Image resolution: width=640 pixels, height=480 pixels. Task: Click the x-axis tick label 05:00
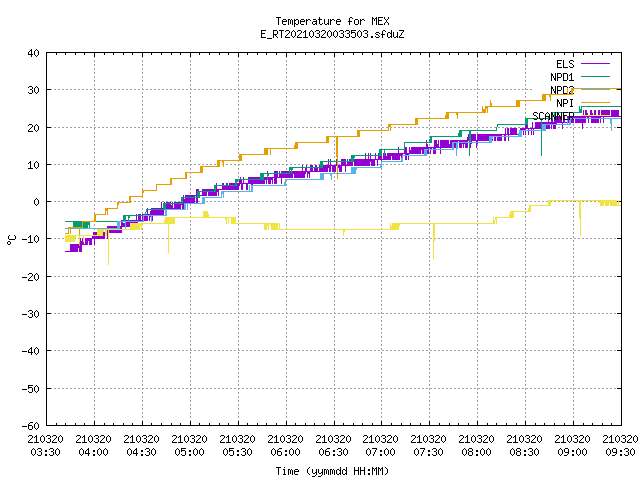[189, 452]
